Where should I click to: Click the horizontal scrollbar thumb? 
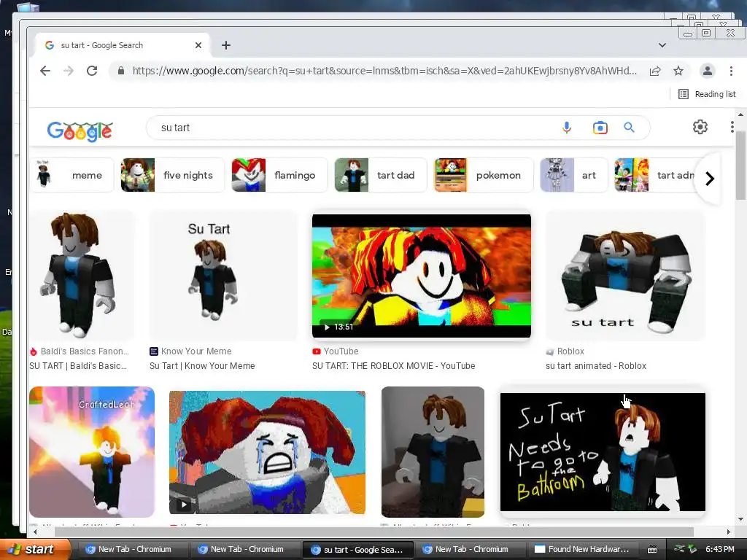pyautogui.click(x=374, y=532)
